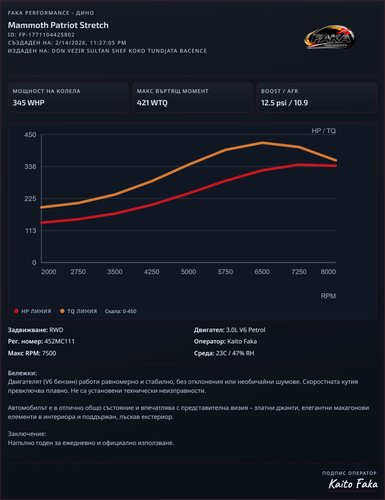
Task: Click the title Mammoth Patriot Stretch
Action: pos(58,25)
